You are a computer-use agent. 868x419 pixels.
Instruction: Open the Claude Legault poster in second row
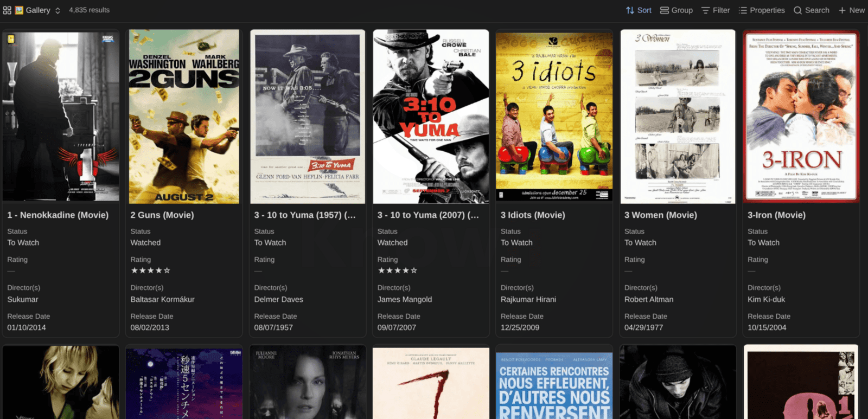click(431, 383)
